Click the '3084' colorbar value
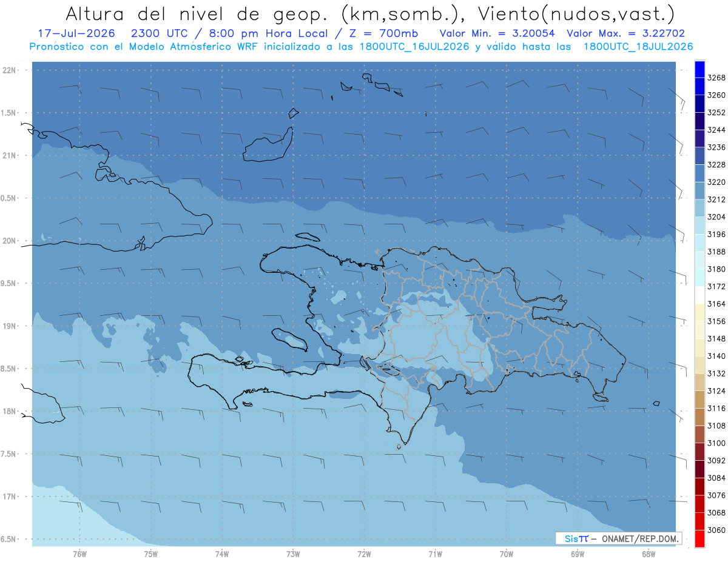Screen dimensions: 728x562 click(x=716, y=478)
